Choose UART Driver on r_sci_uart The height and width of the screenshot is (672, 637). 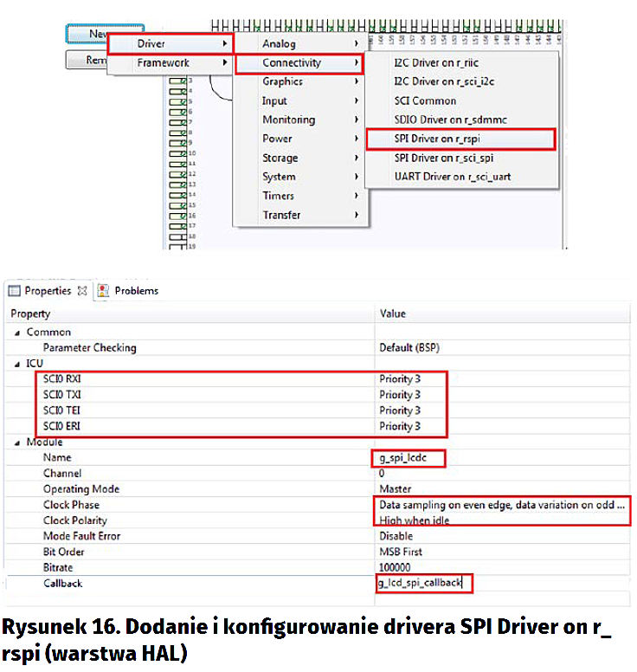point(452,177)
